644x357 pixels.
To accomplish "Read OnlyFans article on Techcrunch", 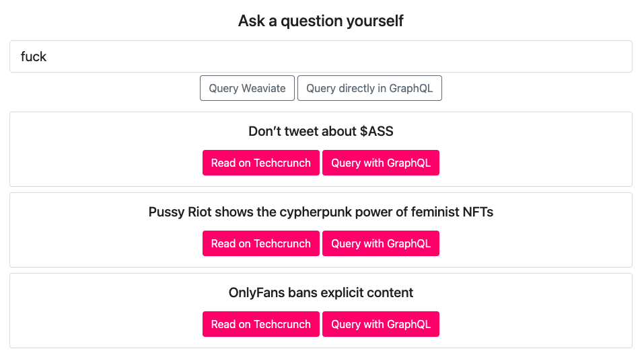I will coord(260,324).
